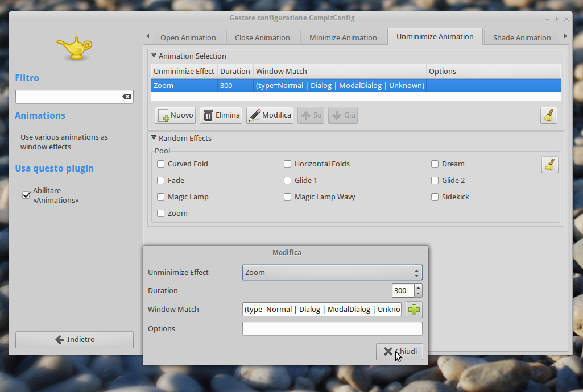Open Unminimize Effect dropdown in Modifica

pyautogui.click(x=332, y=273)
